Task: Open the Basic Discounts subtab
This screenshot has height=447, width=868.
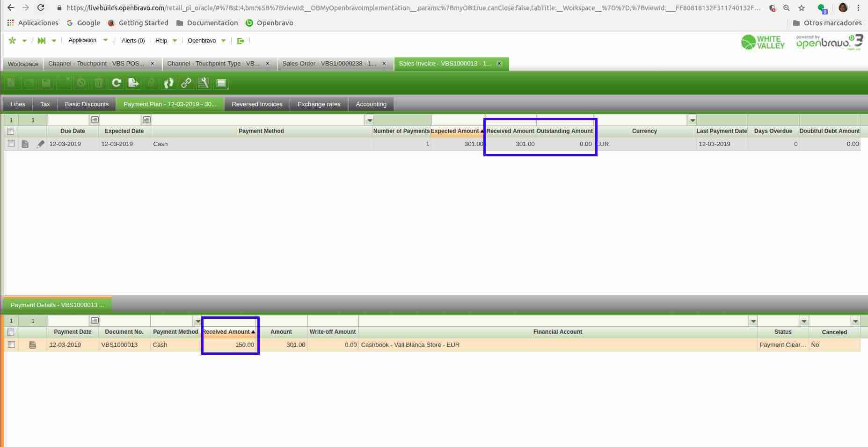Action: click(x=87, y=104)
